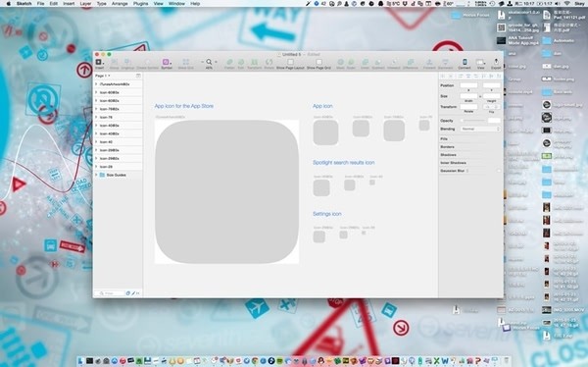Click the Subtract boolean toolbar icon
This screenshot has width=588, height=367.
click(x=378, y=63)
